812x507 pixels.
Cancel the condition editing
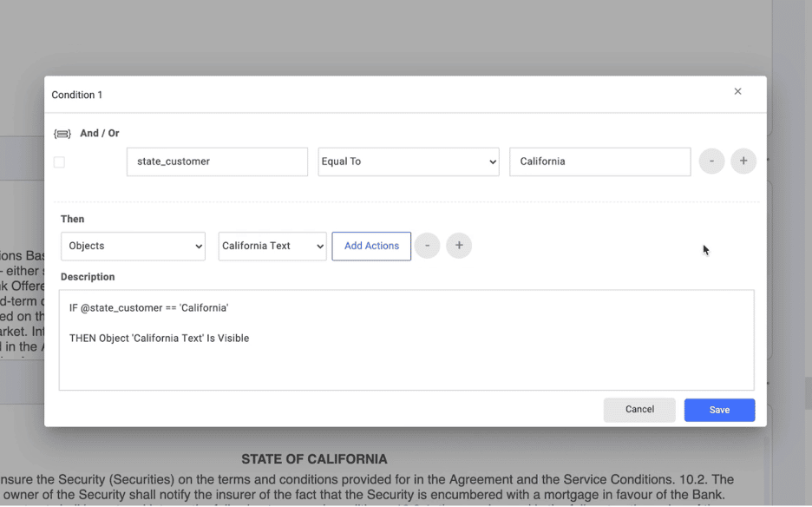coord(639,410)
